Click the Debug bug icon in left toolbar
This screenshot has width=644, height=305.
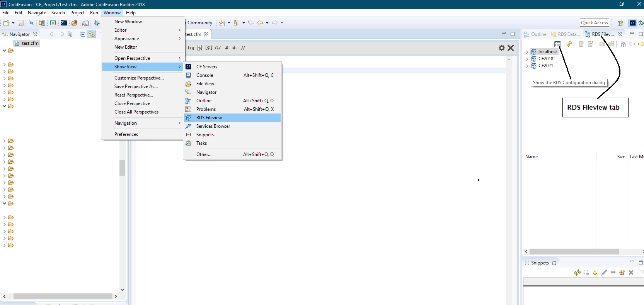(97, 23)
